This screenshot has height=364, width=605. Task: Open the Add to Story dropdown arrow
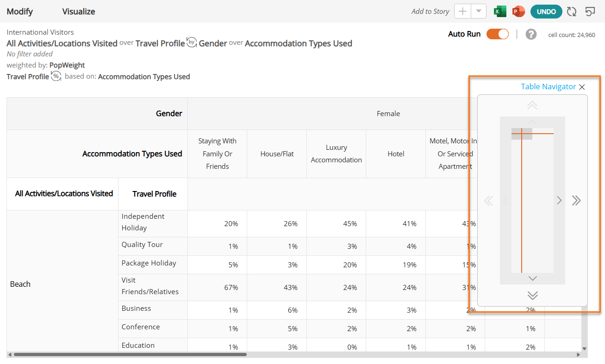[x=479, y=12]
